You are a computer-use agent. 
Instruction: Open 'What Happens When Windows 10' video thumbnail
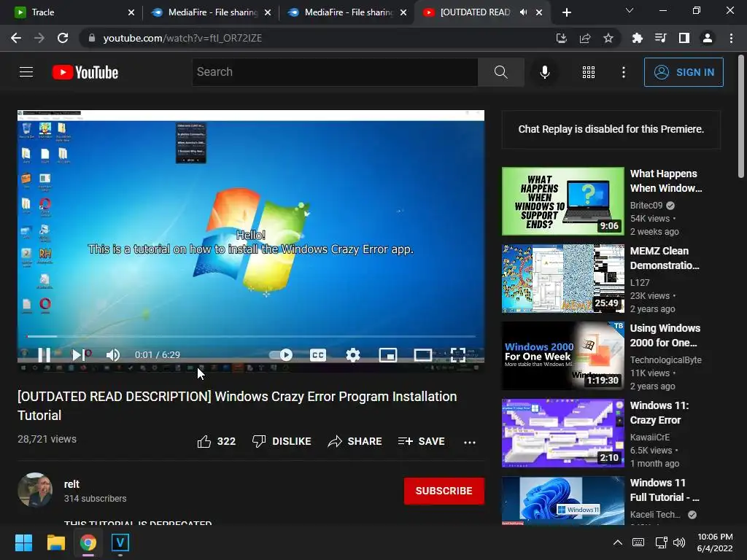coord(562,201)
